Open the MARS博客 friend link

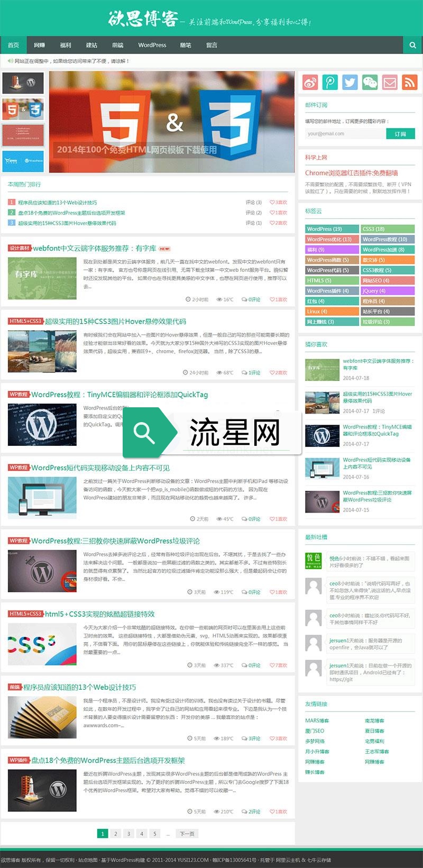[x=317, y=720]
